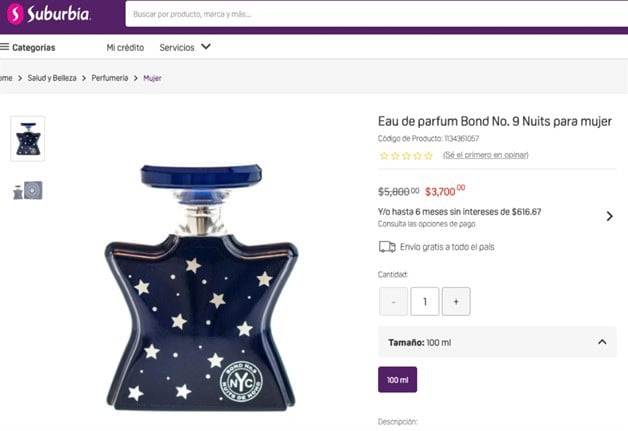The width and height of the screenshot is (628, 431).
Task: Select the perfume bottle thumbnail
Action: 27,139
